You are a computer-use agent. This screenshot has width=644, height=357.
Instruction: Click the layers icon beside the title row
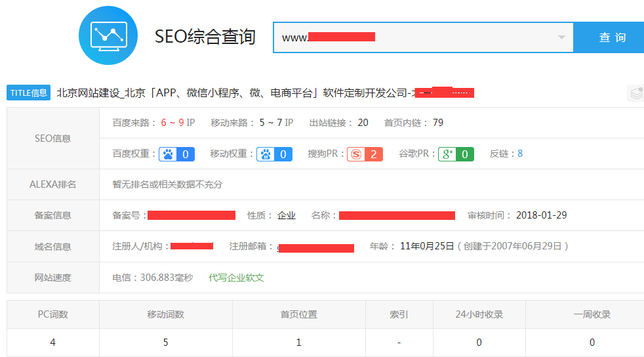pos(636,93)
